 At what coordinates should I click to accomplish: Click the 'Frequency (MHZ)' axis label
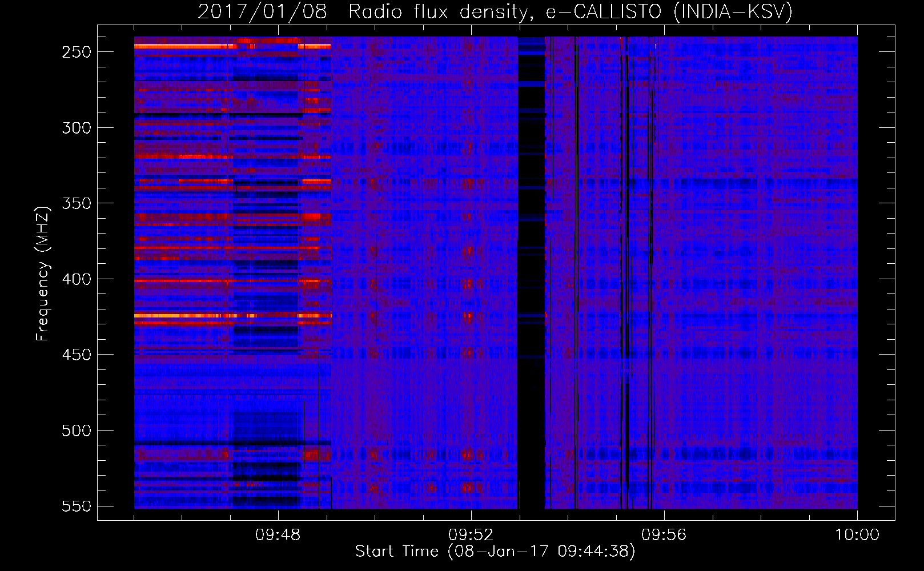click(x=43, y=274)
